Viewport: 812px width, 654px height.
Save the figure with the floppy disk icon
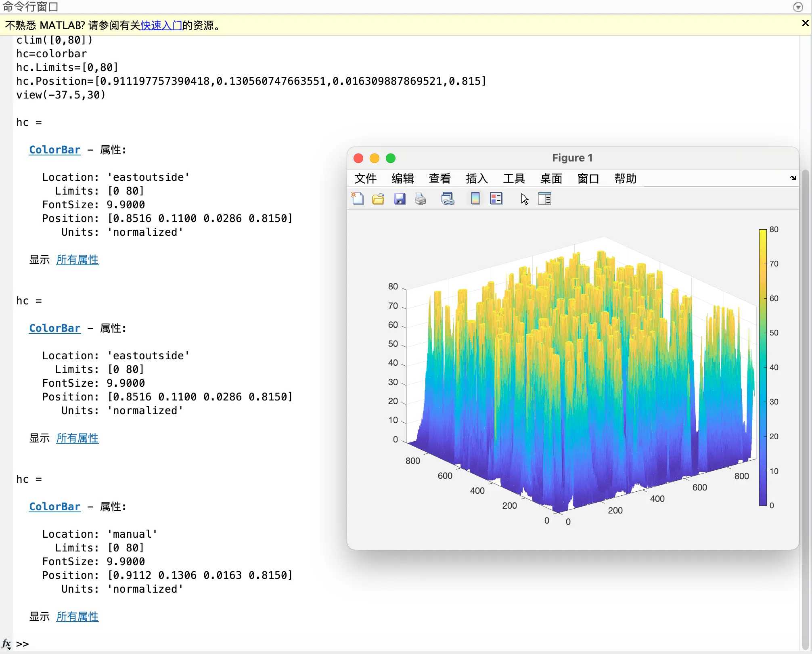click(x=400, y=199)
